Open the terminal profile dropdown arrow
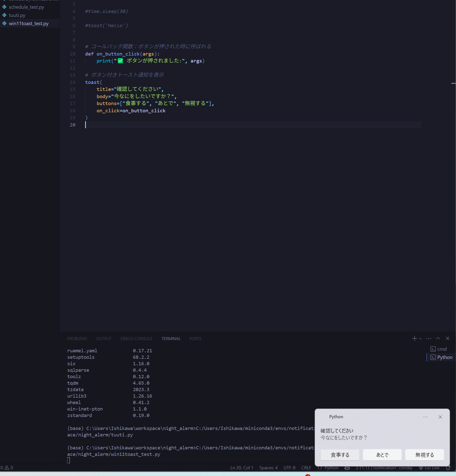 click(420, 339)
